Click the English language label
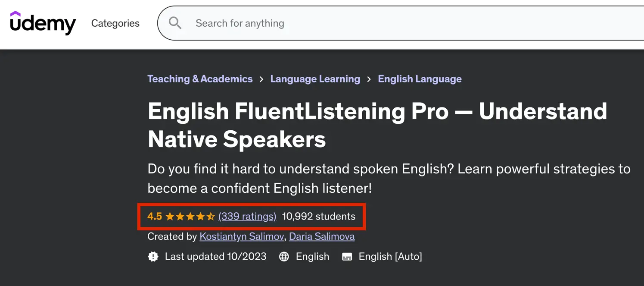Screen dimensions: 644x286 (312, 257)
